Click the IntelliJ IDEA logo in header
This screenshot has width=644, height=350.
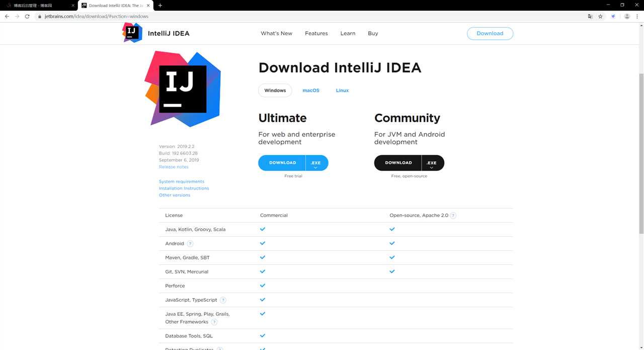point(133,33)
